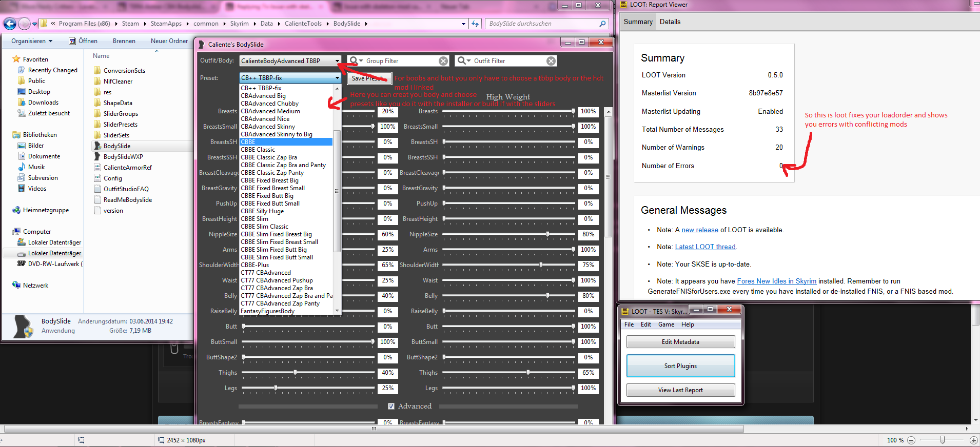Open the Game menu in the LOOT window
980x447 pixels.
(666, 324)
